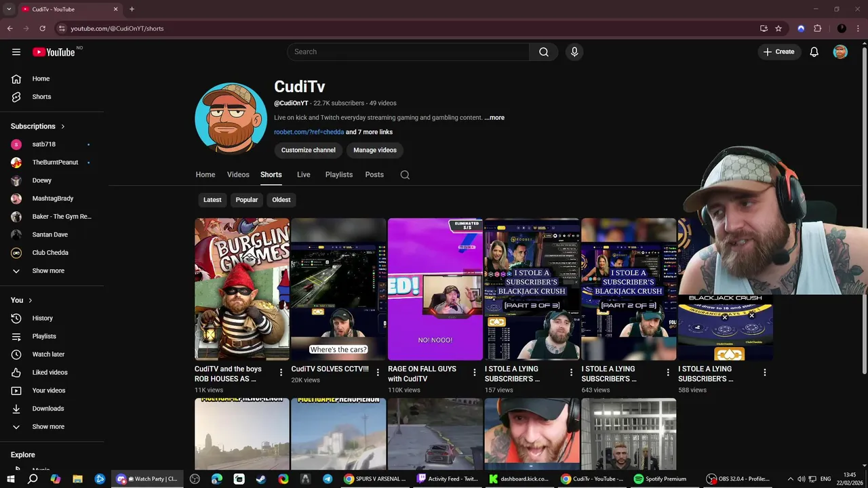
Task: Open 'and 7 more links' list
Action: tap(369, 132)
